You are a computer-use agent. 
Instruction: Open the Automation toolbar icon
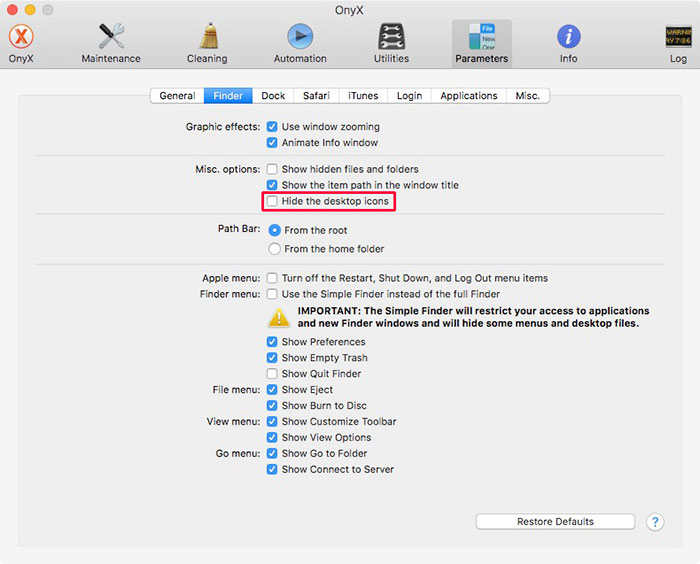(x=300, y=37)
